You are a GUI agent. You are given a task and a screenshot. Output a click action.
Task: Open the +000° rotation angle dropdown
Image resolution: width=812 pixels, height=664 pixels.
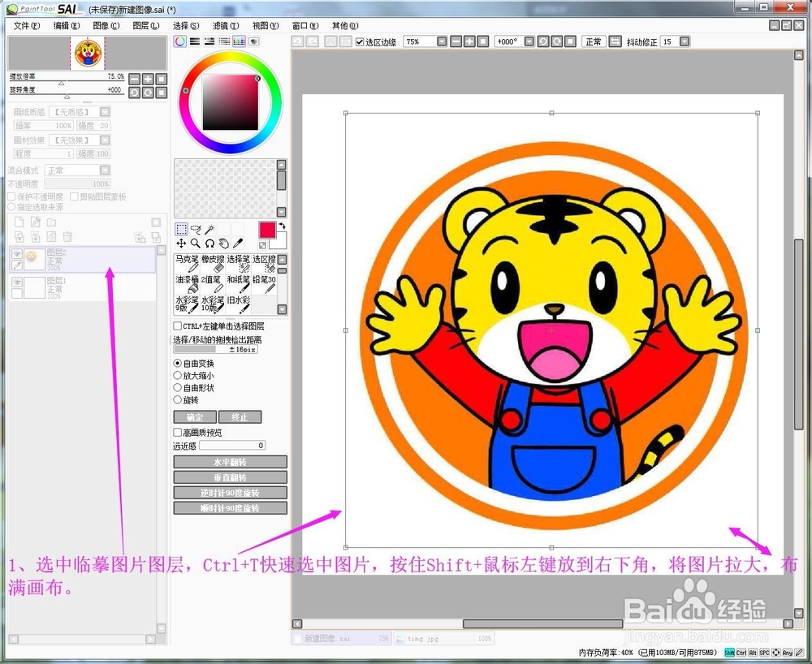point(529,41)
